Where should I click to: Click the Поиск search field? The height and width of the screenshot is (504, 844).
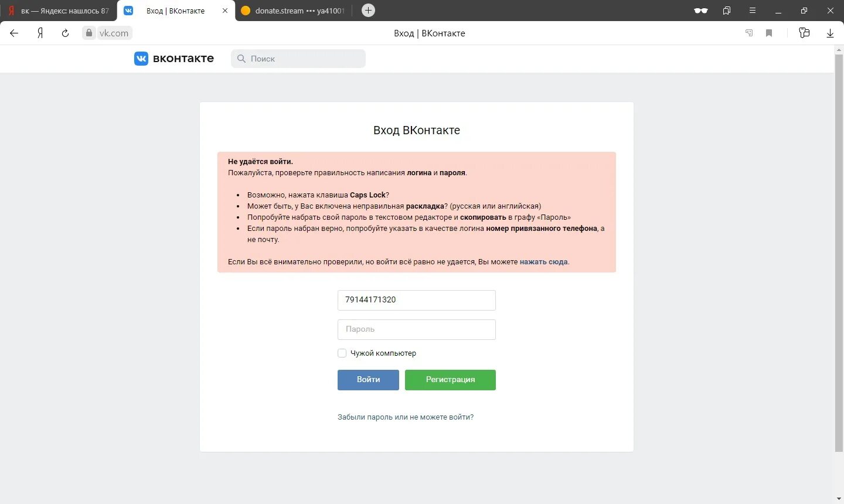pyautogui.click(x=298, y=59)
